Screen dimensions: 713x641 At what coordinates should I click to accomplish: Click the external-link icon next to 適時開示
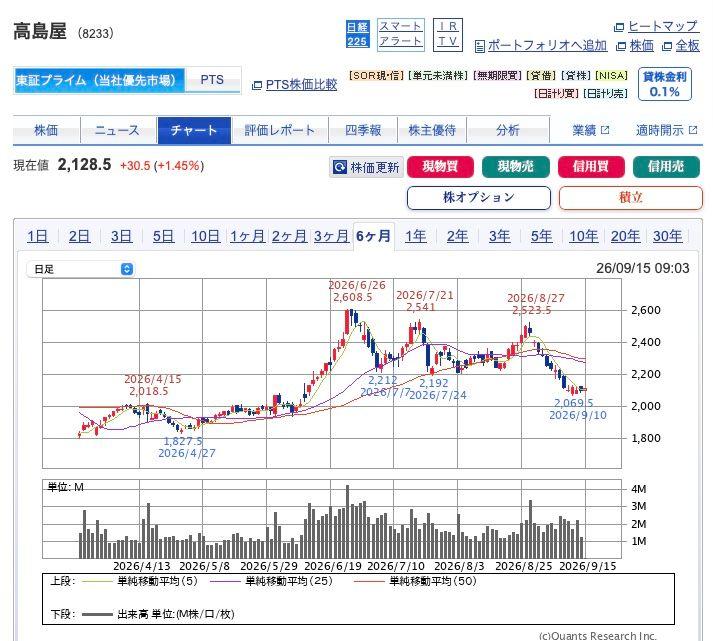tap(693, 130)
